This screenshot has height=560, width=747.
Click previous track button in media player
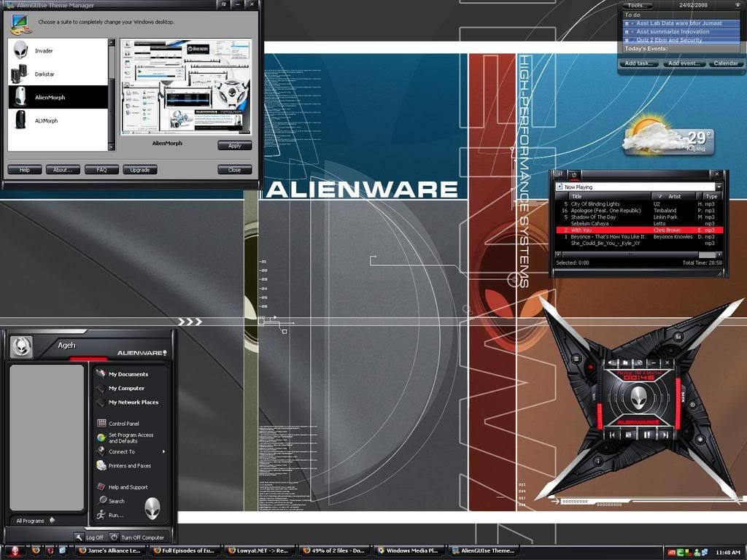click(x=611, y=434)
